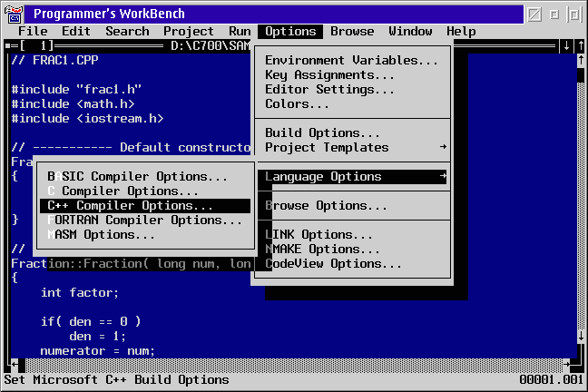588x392 pixels.
Task: Click the vertical scrollbar up arrow
Action: (x=581, y=61)
